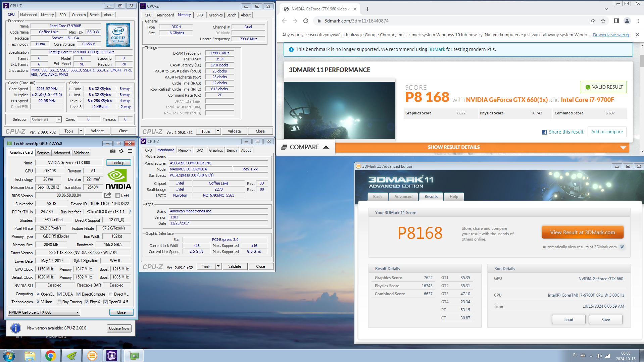
Task: Open the Help tab in 3DMark 11
Action: (x=454, y=197)
